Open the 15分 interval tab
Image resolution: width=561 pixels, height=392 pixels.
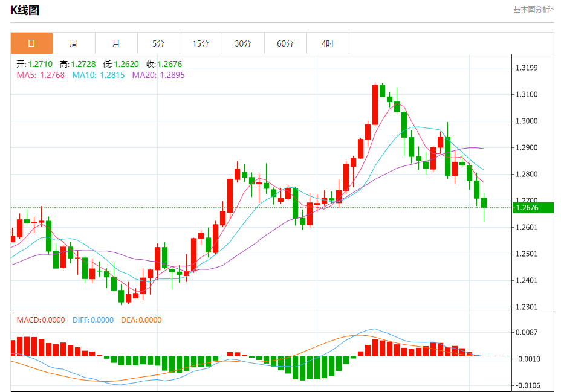201,43
